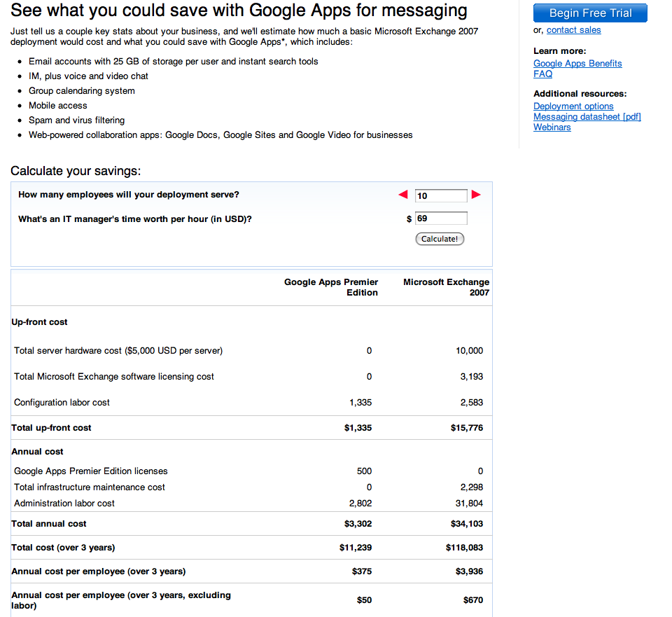Click the Administration labor cost row label
The height and width of the screenshot is (617, 672).
(x=64, y=504)
